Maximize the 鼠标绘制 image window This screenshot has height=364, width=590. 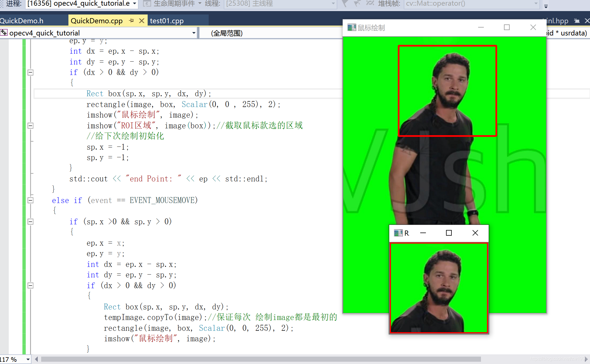point(507,28)
